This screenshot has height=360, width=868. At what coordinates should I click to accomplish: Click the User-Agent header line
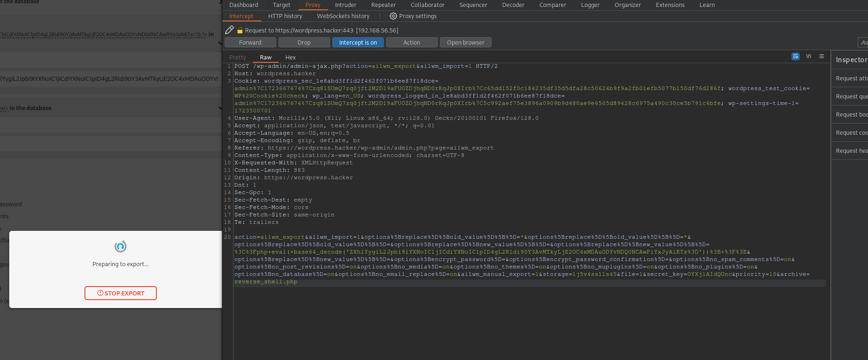(x=386, y=118)
